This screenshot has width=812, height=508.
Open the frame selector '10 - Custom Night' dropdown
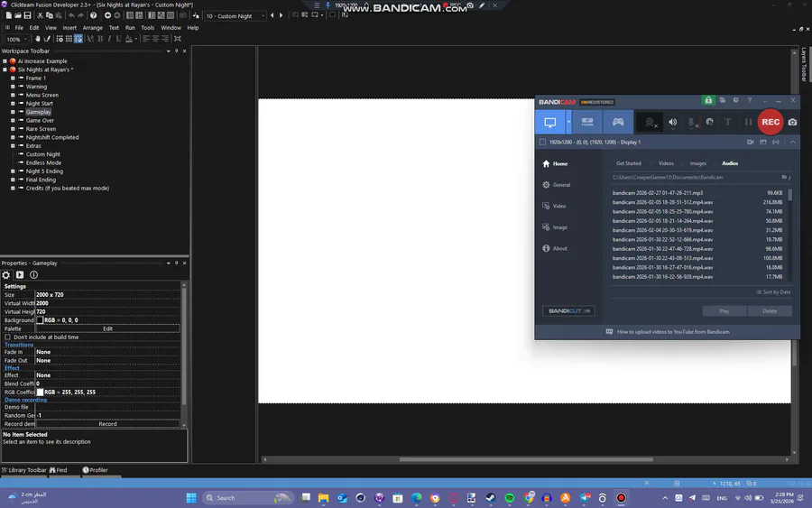pyautogui.click(x=235, y=16)
